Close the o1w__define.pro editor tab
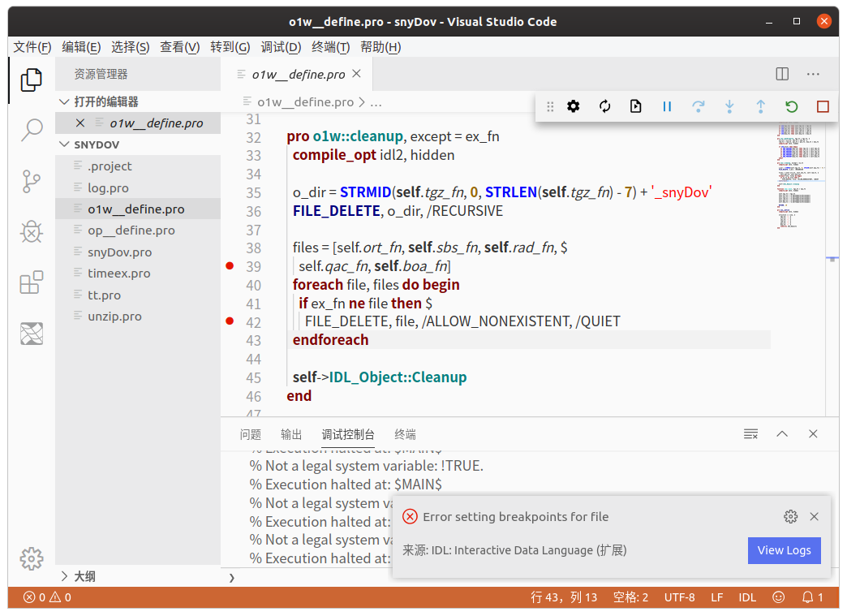 pos(356,74)
